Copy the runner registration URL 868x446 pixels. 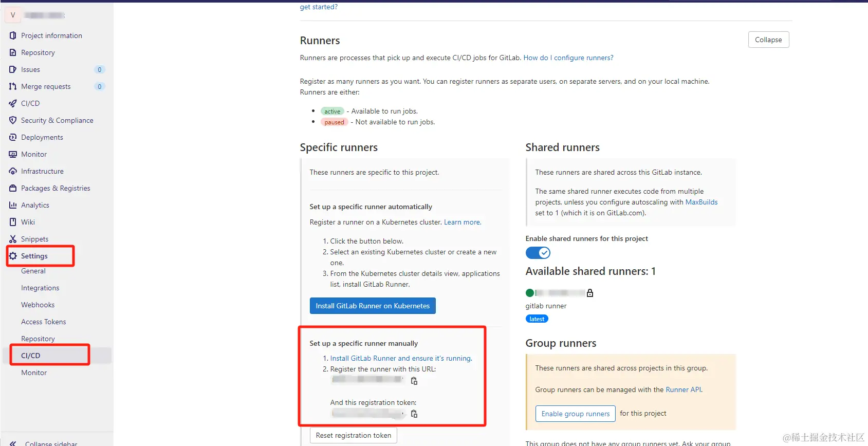(414, 381)
